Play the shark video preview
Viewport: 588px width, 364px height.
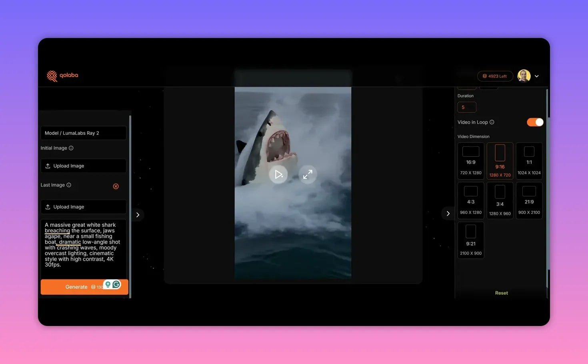pos(278,174)
